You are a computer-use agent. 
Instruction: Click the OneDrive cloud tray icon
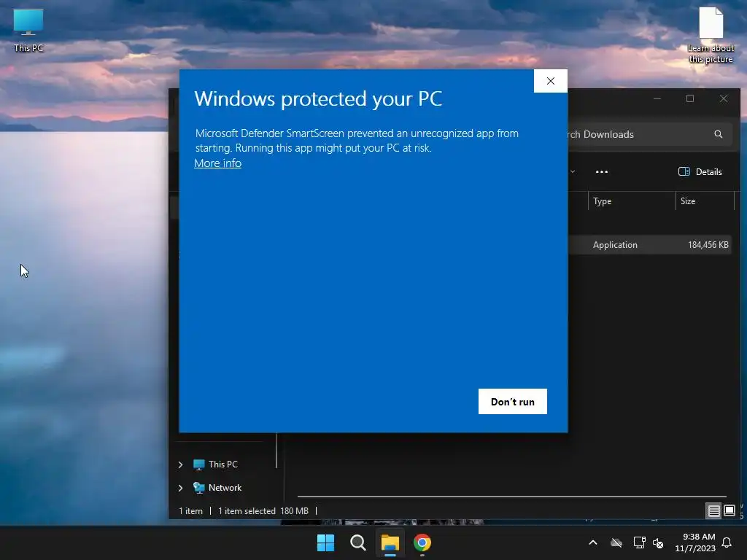point(616,542)
